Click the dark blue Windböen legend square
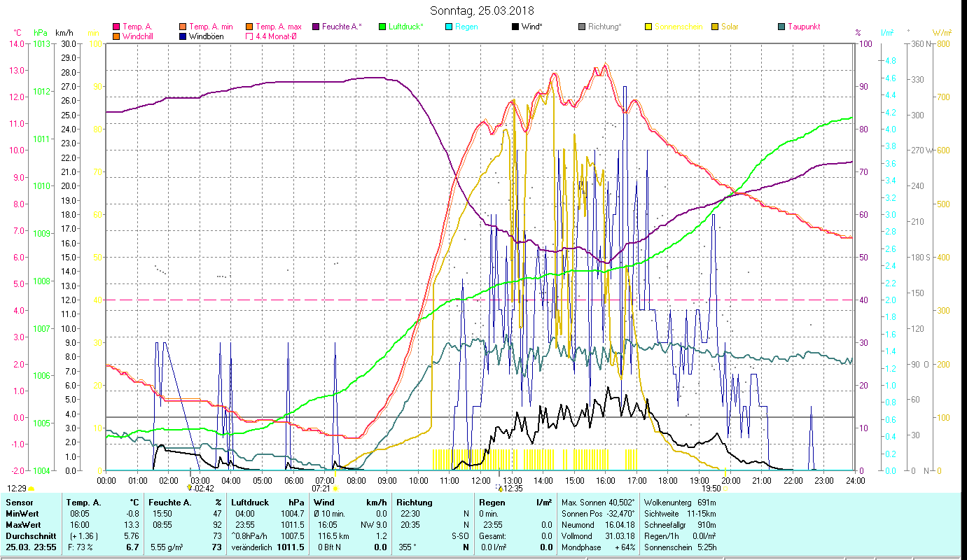Image resolution: width=967 pixels, height=560 pixels. coord(183,36)
